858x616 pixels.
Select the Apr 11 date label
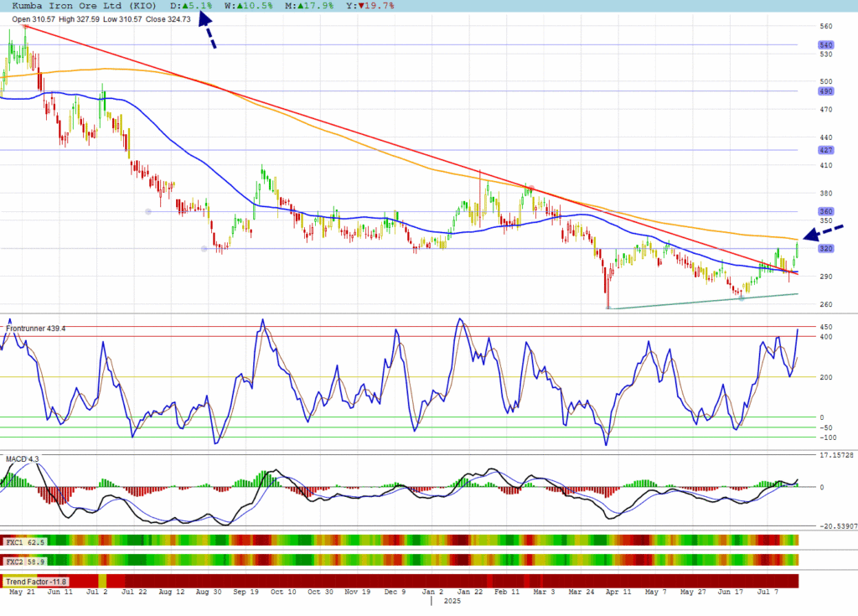pyautogui.click(x=618, y=592)
